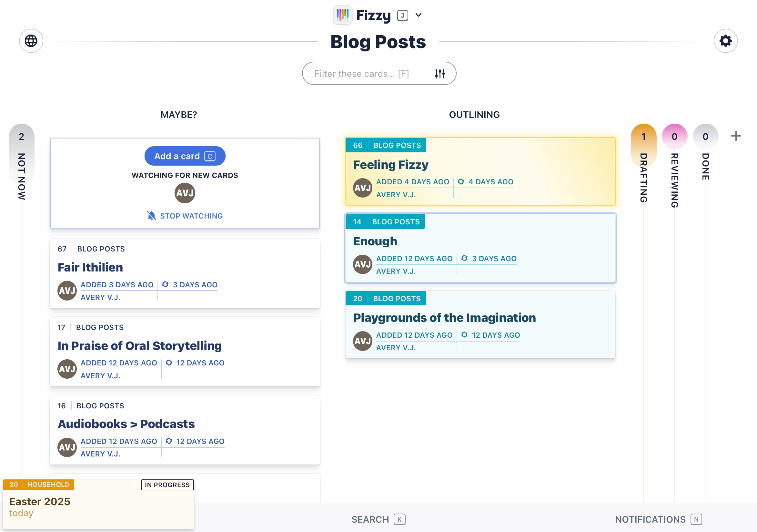Image resolution: width=757 pixels, height=532 pixels.
Task: Click the plus icon to add column
Action: (736, 136)
